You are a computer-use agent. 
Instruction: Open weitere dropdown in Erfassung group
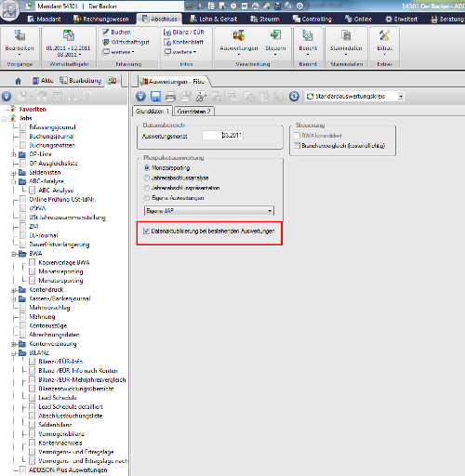click(119, 52)
